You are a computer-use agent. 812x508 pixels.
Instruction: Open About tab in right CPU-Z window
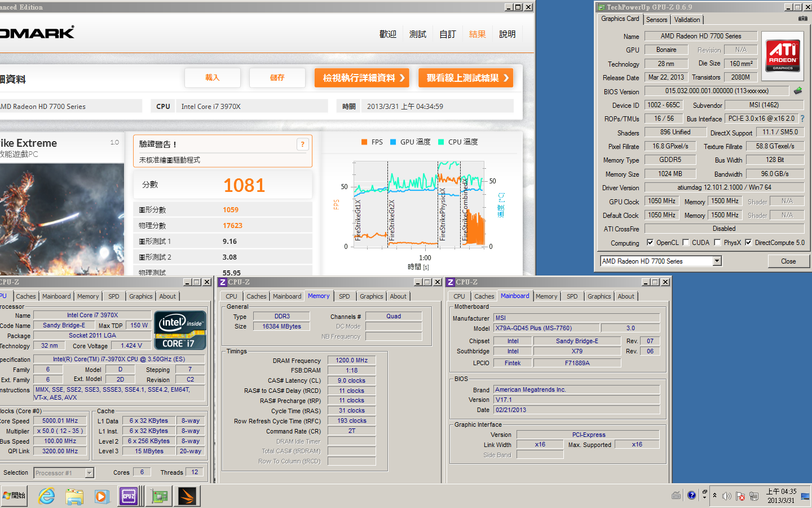[626, 296]
